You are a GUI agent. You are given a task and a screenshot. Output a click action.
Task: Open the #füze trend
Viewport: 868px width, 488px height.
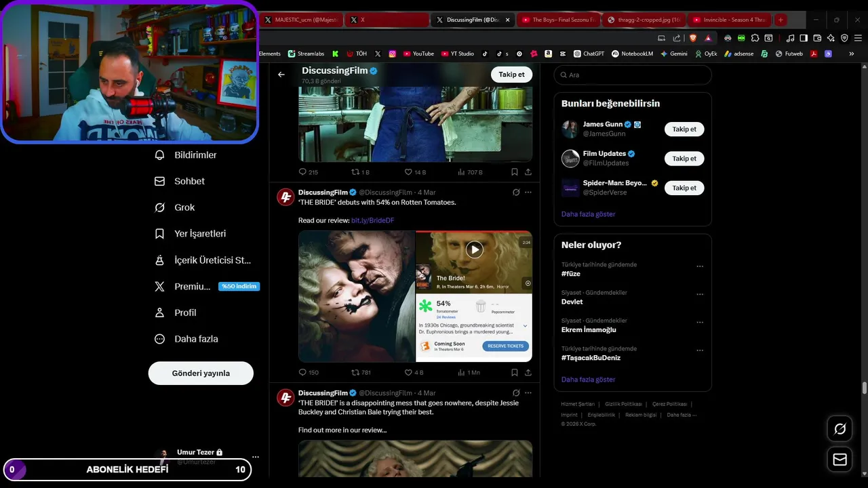pyautogui.click(x=571, y=274)
